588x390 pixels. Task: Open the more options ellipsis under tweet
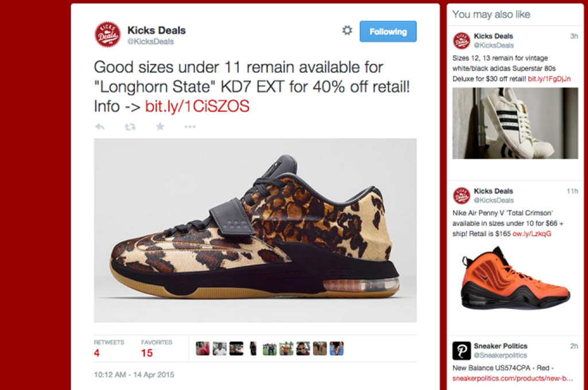pos(190,127)
